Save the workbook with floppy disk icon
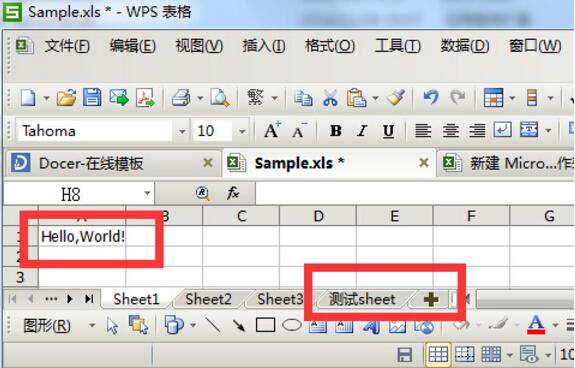This screenshot has width=575, height=368. [92, 97]
